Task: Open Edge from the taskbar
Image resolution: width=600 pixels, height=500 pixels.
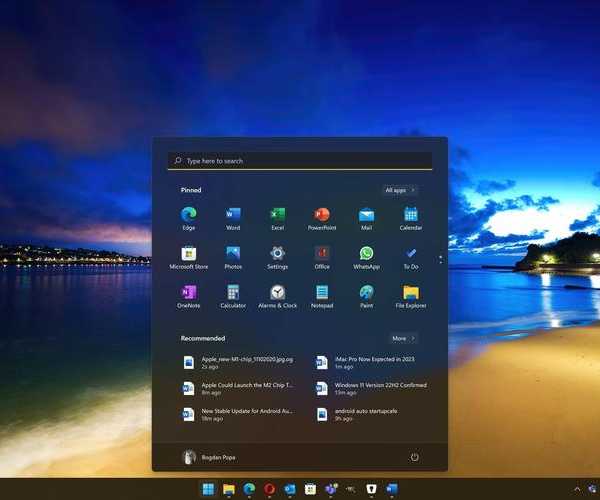Action: click(249, 489)
